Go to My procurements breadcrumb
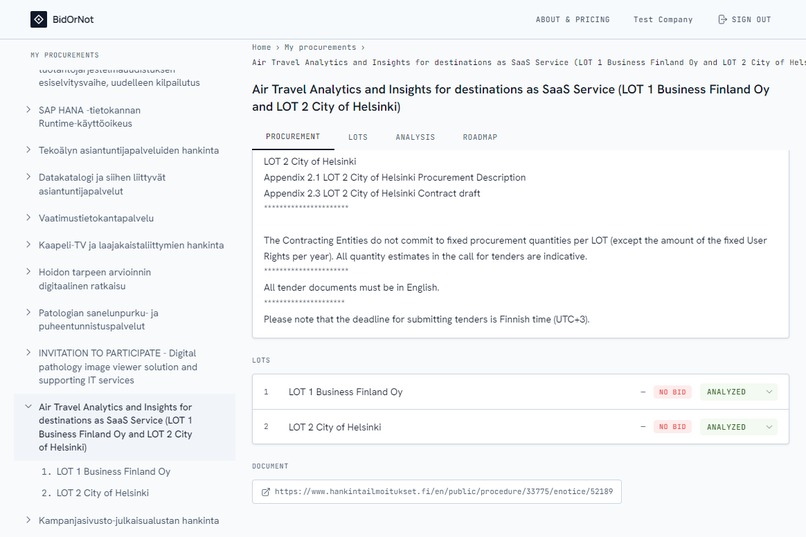 click(320, 47)
